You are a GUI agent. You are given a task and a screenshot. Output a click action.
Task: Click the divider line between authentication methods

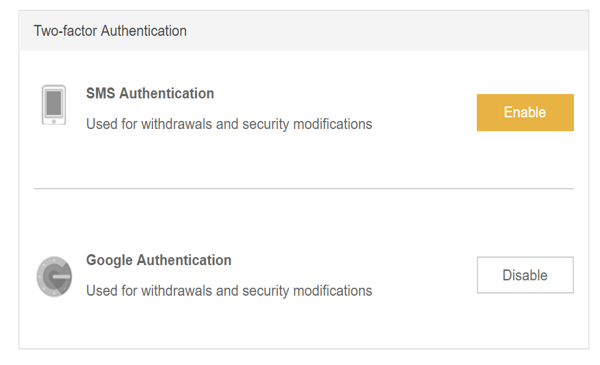click(x=303, y=188)
